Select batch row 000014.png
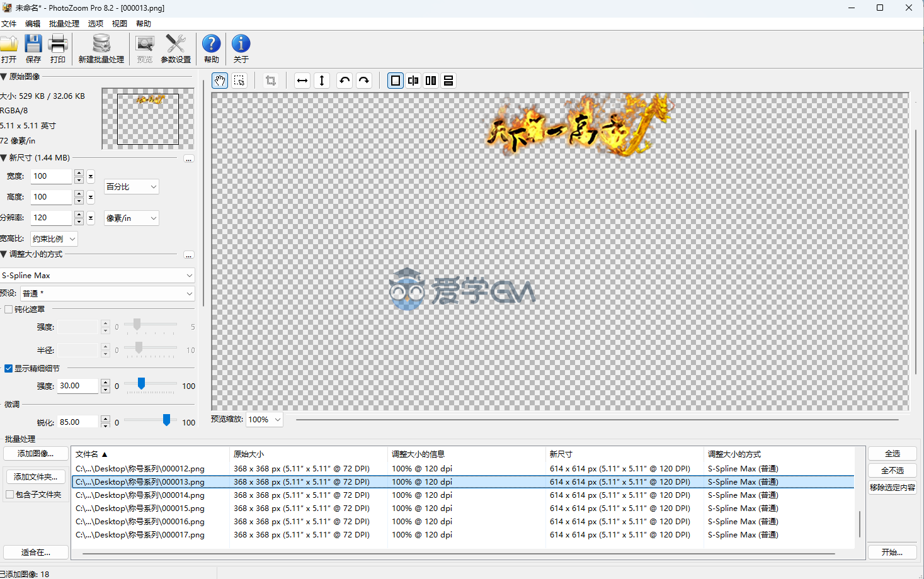This screenshot has height=579, width=924. pyautogui.click(x=463, y=495)
